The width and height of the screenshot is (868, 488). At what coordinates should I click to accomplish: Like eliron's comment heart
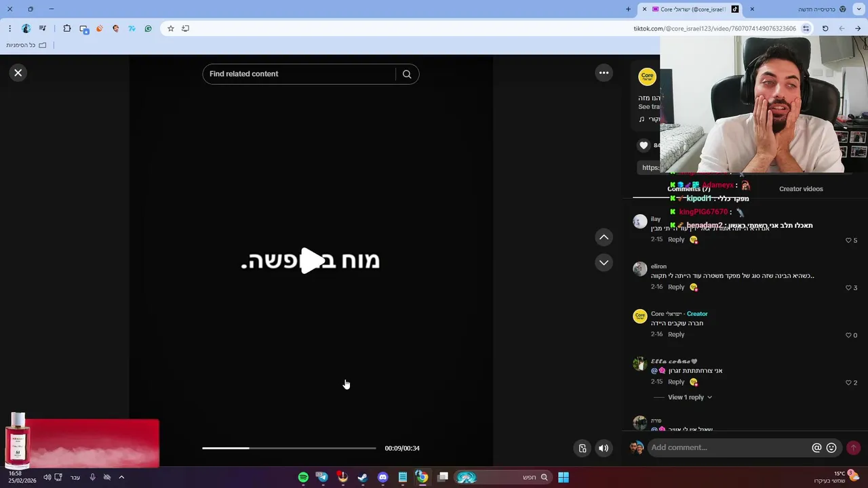point(848,288)
